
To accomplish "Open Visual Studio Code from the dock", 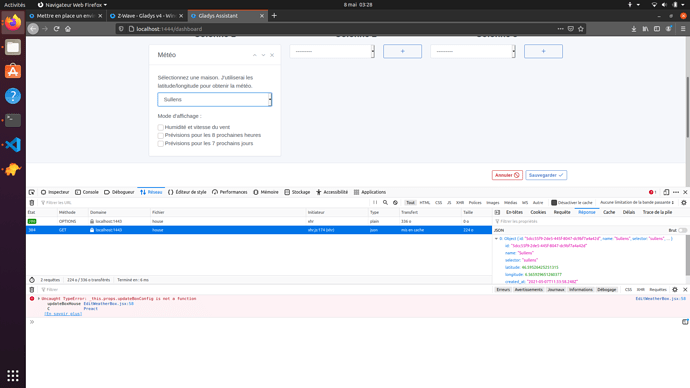I will pyautogui.click(x=13, y=145).
